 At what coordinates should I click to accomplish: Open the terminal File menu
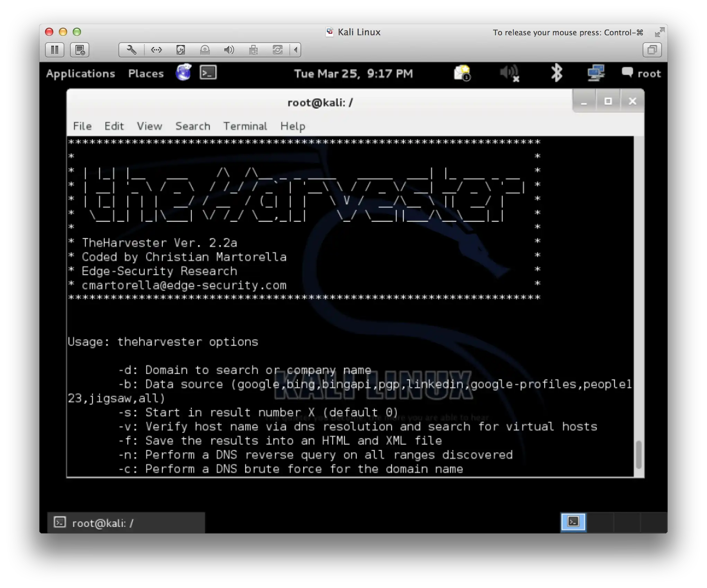(x=82, y=126)
